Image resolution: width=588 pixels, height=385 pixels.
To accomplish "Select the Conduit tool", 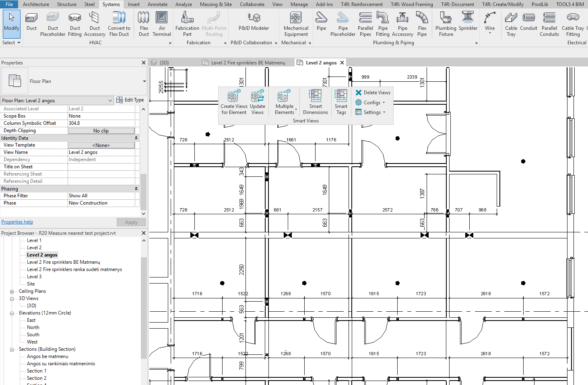I will 528,22.
